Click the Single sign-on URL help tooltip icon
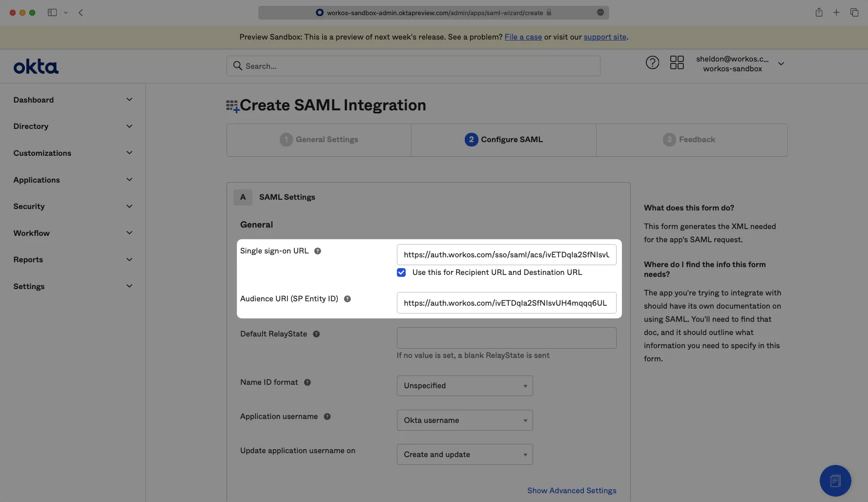The image size is (868, 502). (317, 251)
